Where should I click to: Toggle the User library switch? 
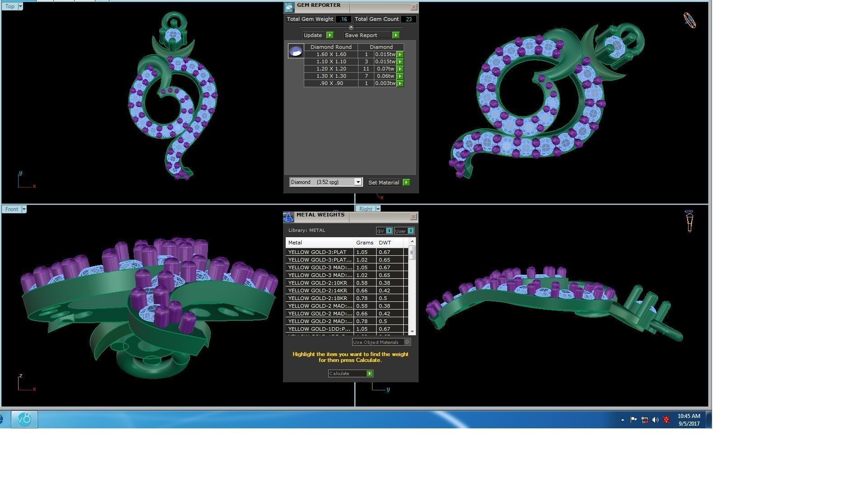(x=410, y=231)
